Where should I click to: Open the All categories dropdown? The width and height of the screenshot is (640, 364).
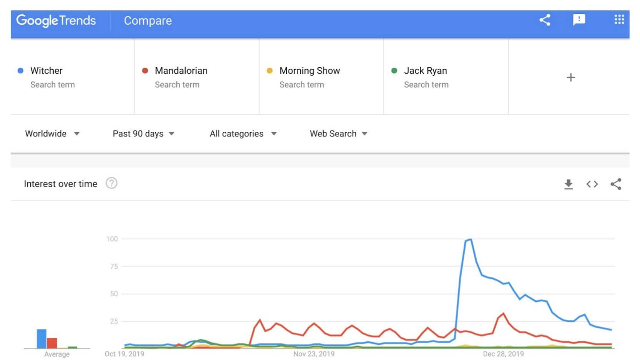click(243, 134)
